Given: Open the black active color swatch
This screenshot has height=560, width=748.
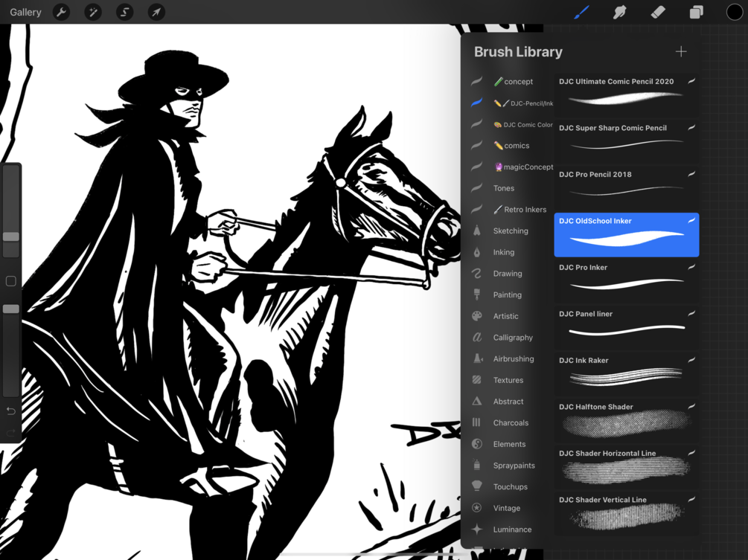Looking at the screenshot, I should point(734,12).
